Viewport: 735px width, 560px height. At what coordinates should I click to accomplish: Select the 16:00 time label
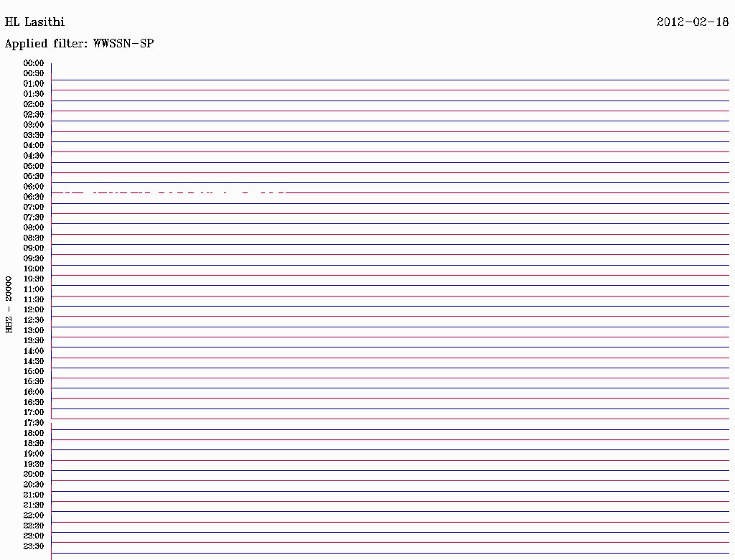34,391
